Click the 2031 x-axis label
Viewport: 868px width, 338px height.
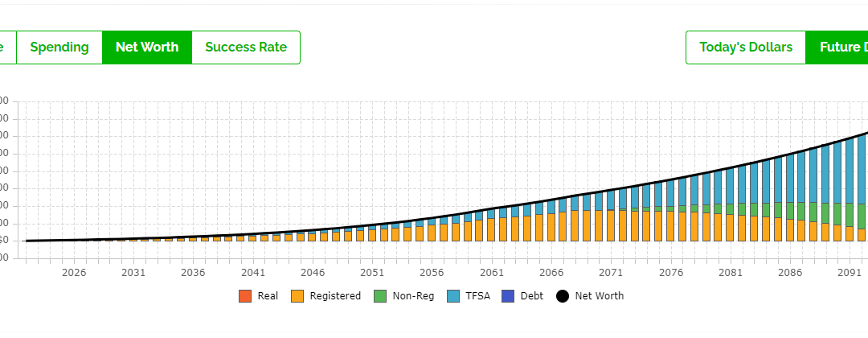[x=133, y=273]
